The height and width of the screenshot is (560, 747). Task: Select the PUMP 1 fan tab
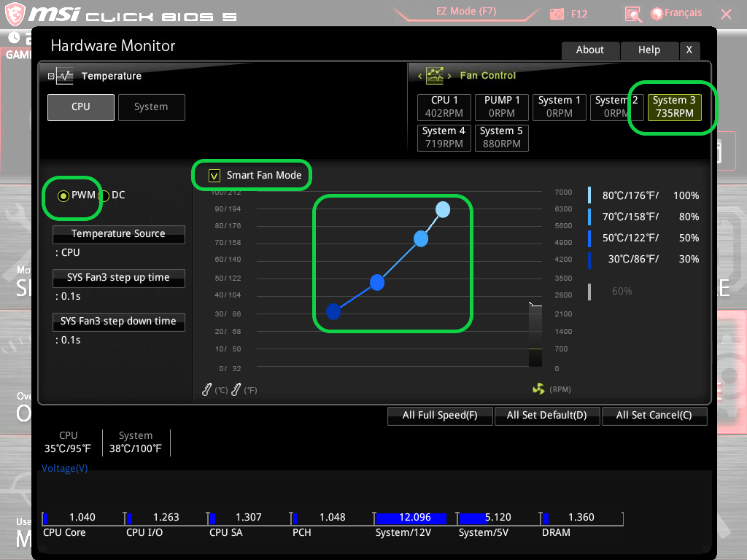(502, 107)
